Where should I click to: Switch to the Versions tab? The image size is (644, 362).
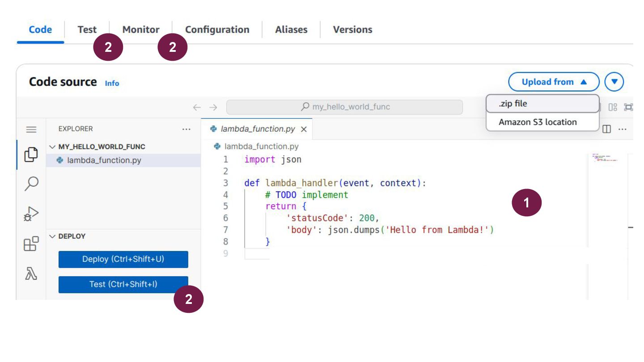352,29
